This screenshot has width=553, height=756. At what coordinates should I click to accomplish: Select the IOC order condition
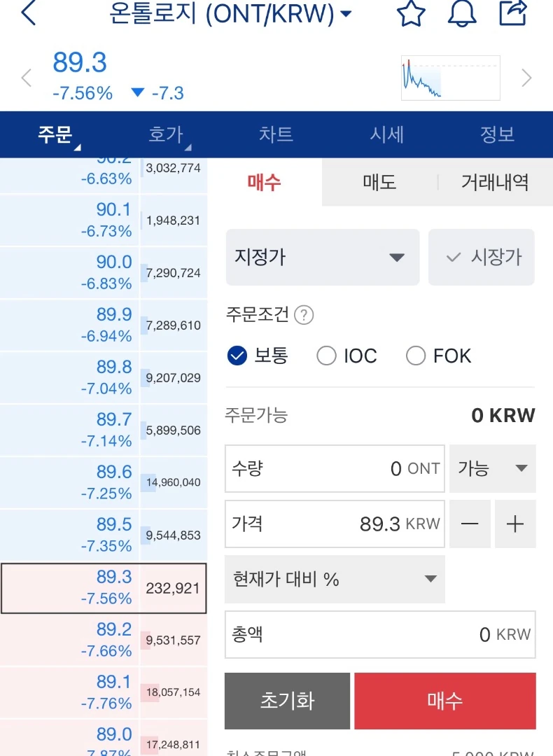point(346,356)
